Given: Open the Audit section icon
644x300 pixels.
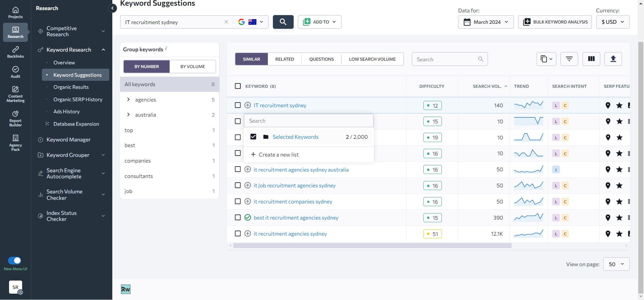Looking at the screenshot, I should [x=15, y=72].
